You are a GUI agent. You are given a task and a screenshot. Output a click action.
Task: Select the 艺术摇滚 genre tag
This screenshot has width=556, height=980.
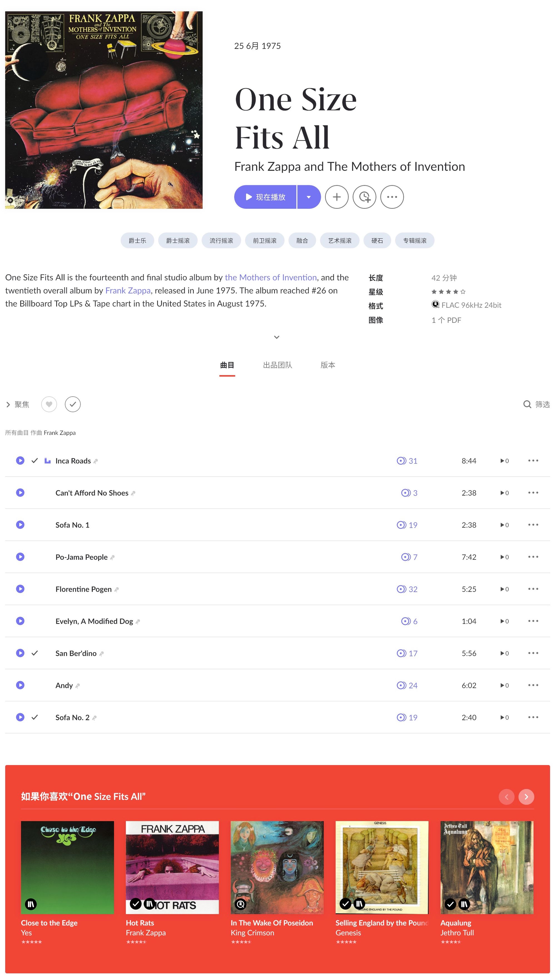click(339, 240)
